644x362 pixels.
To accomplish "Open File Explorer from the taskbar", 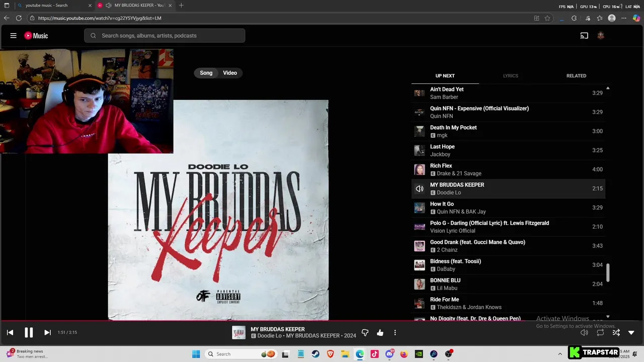I will click(x=345, y=354).
